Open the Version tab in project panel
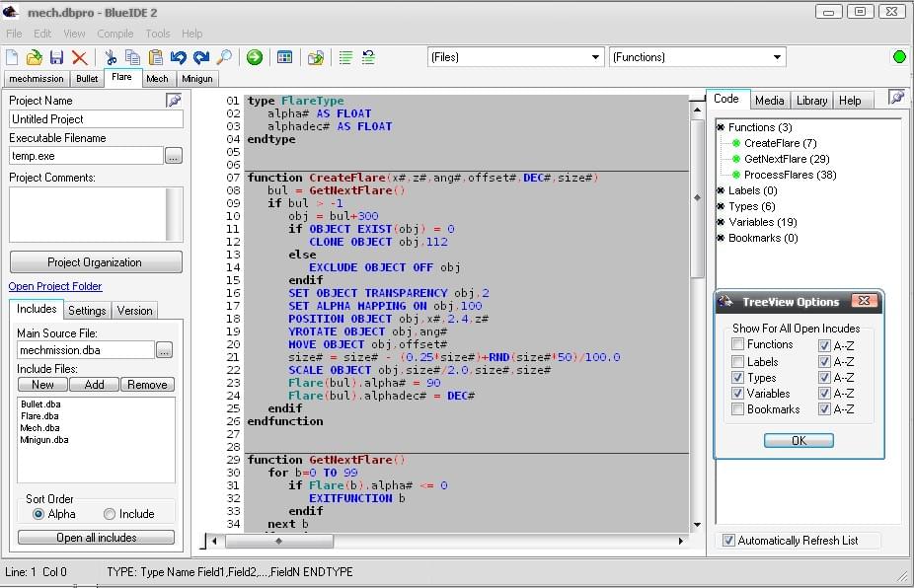The height and width of the screenshot is (588, 914). pyautogui.click(x=134, y=311)
